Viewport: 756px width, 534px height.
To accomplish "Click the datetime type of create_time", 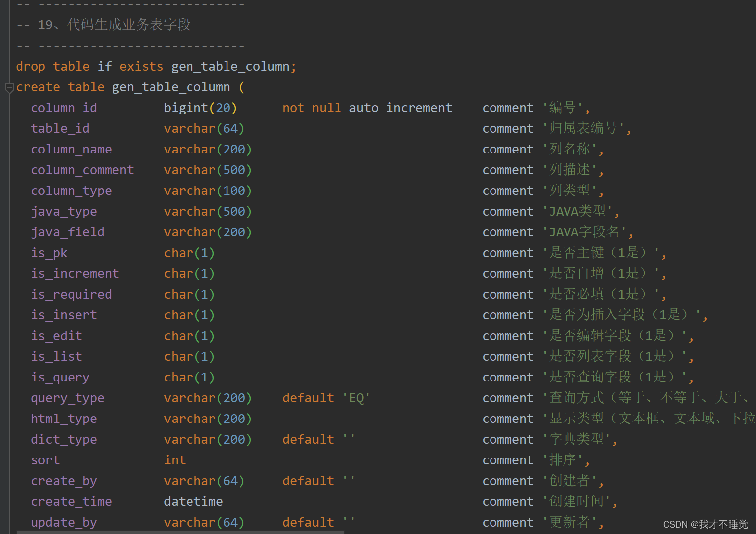I will point(193,501).
